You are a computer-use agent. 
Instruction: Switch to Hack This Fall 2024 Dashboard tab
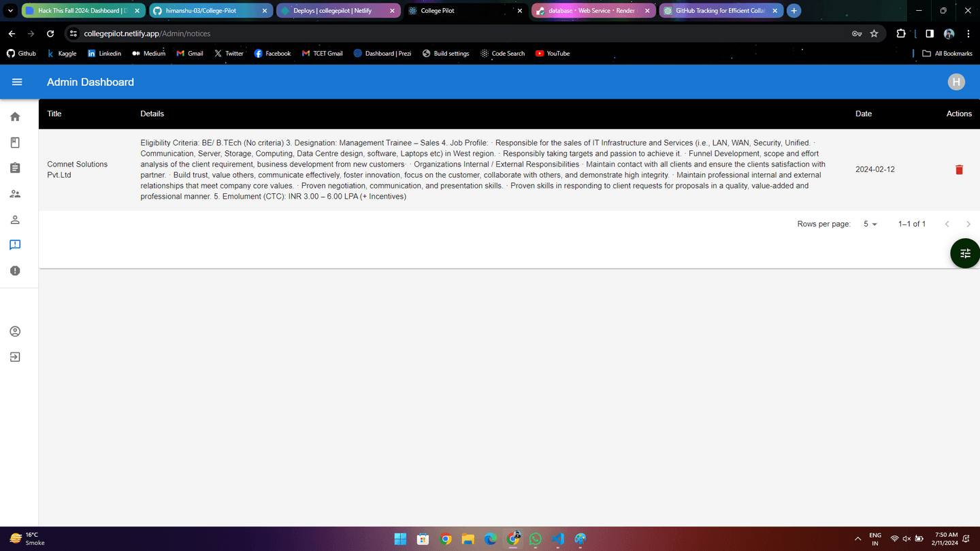click(82, 11)
